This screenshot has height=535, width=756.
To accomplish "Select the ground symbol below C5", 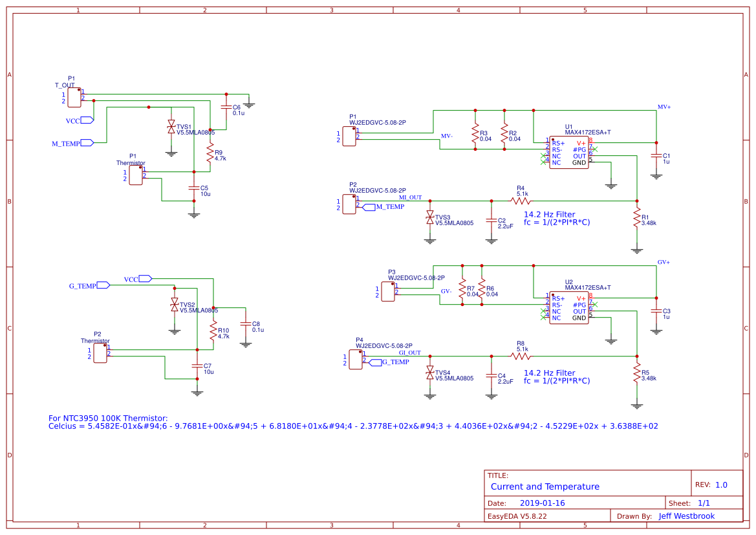I will [193, 213].
